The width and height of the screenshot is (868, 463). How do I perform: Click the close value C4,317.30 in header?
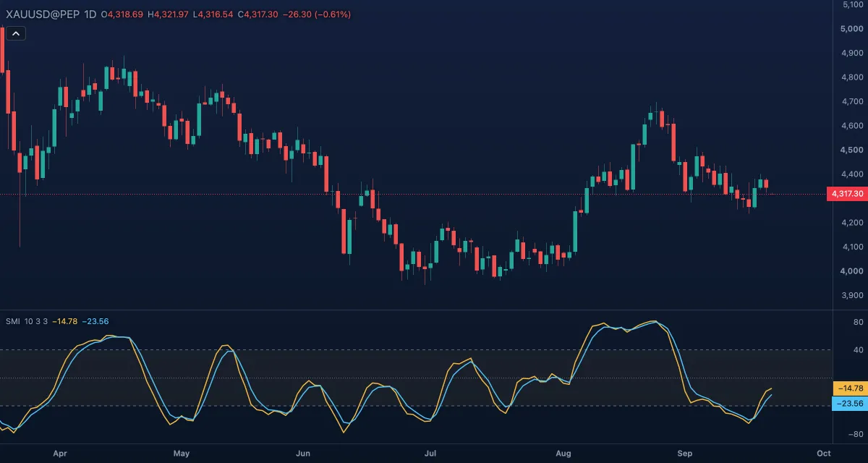tap(258, 14)
